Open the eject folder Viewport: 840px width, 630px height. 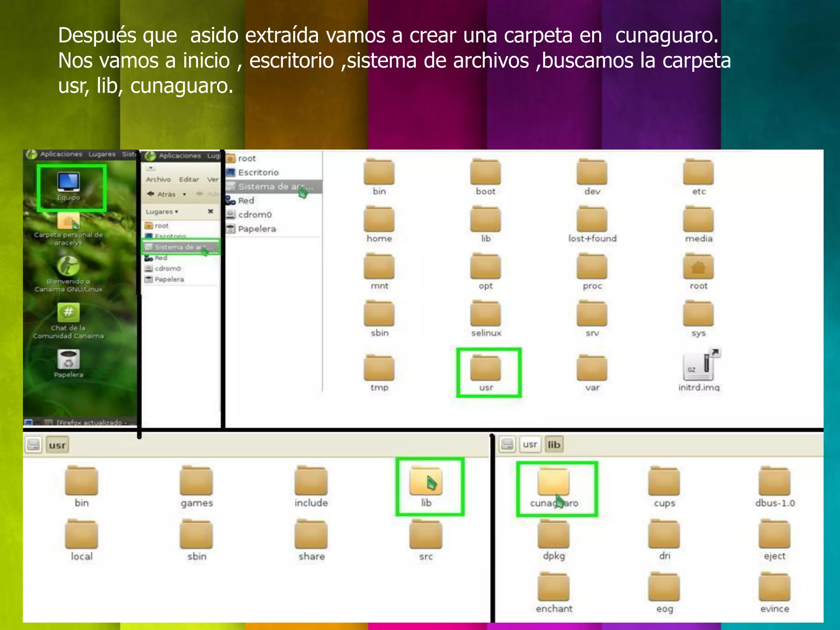click(x=774, y=540)
